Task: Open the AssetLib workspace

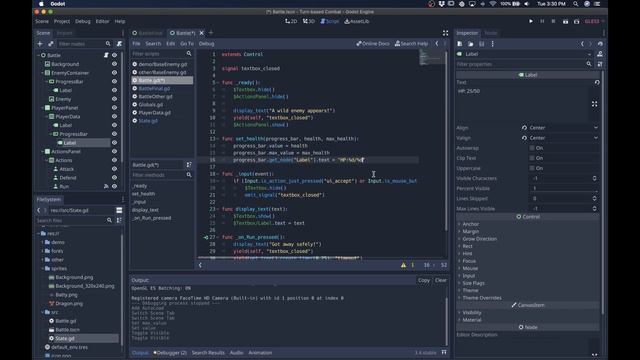Action: click(x=357, y=21)
